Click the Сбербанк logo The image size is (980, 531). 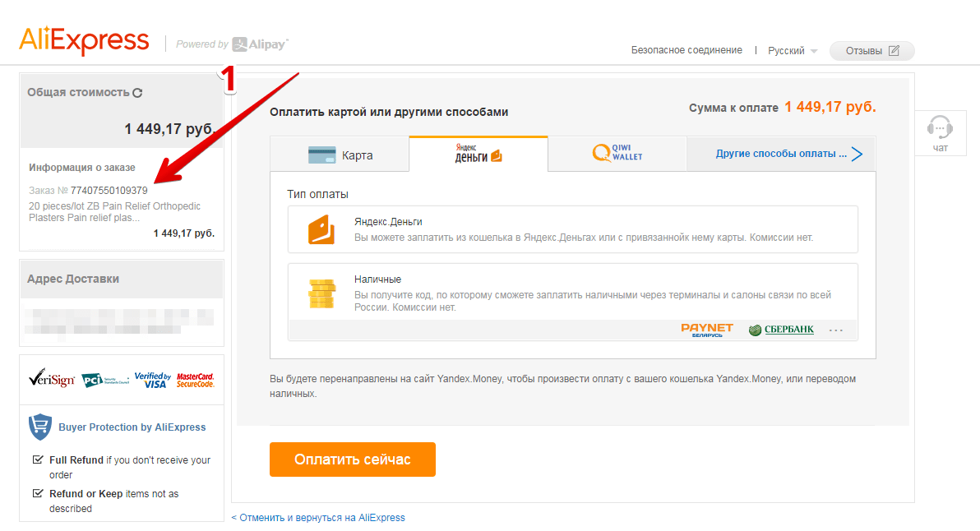(x=781, y=330)
